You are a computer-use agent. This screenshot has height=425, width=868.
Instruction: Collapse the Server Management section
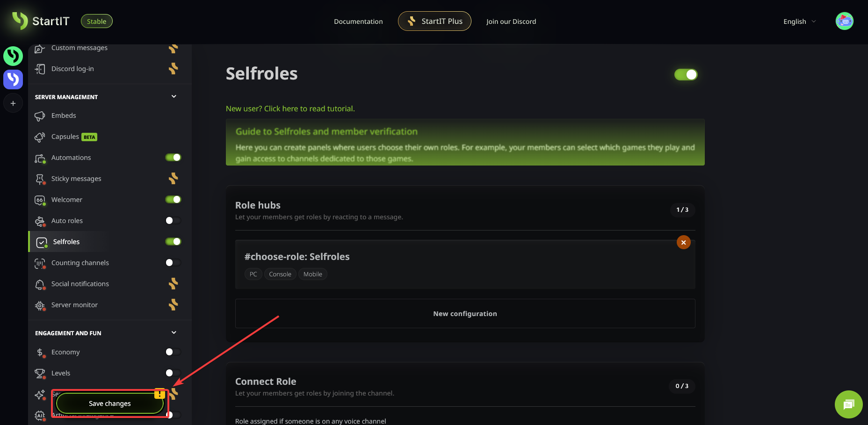[174, 97]
